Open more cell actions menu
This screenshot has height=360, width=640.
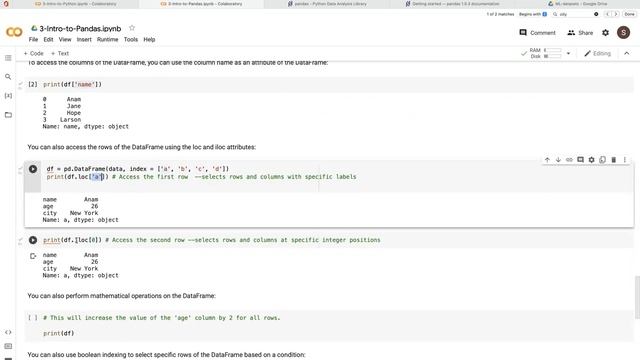[624, 160]
